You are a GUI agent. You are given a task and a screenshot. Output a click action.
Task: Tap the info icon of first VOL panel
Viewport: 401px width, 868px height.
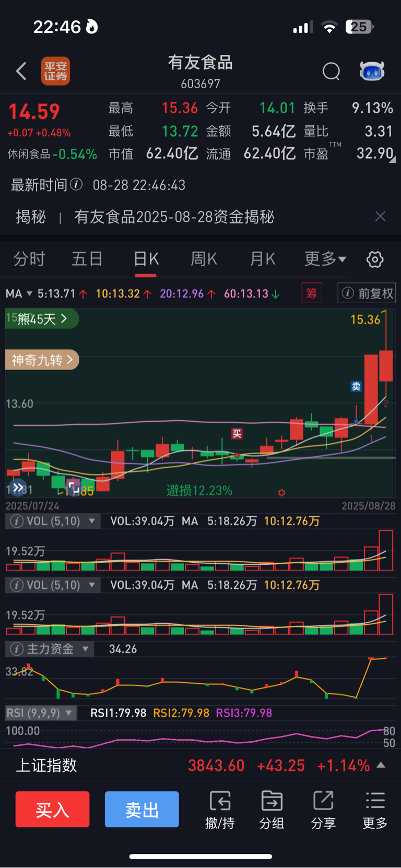(17, 521)
